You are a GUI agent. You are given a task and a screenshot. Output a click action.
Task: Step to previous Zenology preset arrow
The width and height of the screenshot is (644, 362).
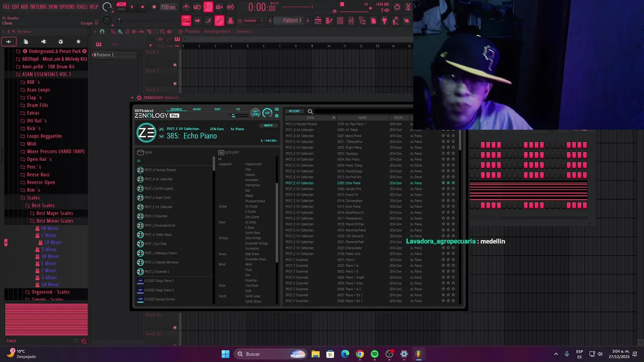161,129
